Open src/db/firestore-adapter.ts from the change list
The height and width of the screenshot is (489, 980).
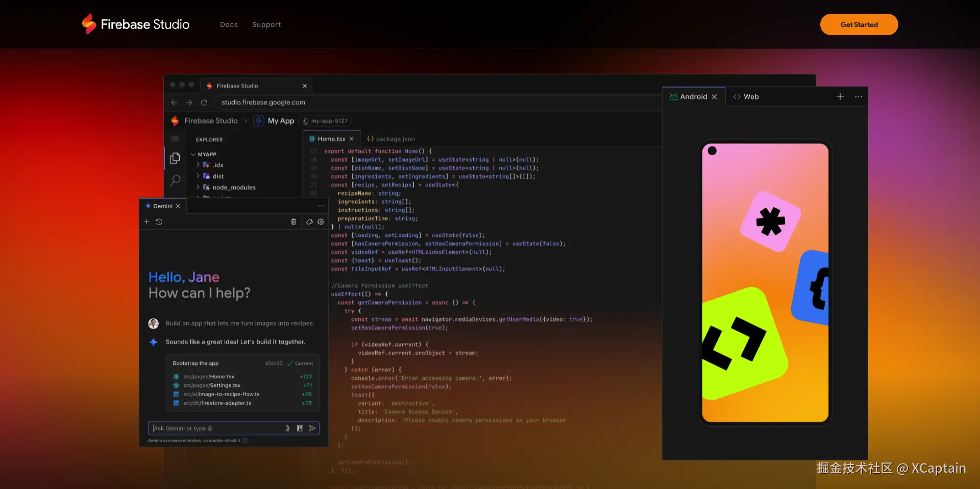(x=217, y=403)
